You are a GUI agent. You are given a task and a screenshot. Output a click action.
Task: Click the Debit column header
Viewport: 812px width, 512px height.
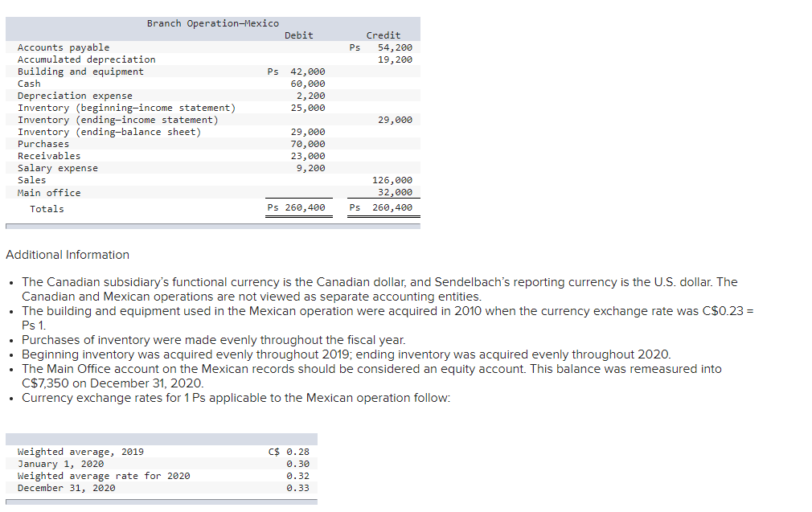pyautogui.click(x=298, y=35)
